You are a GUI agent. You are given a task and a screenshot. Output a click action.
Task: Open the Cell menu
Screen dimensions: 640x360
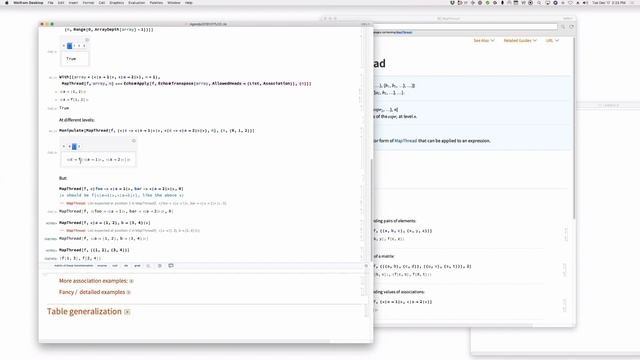(102, 3)
